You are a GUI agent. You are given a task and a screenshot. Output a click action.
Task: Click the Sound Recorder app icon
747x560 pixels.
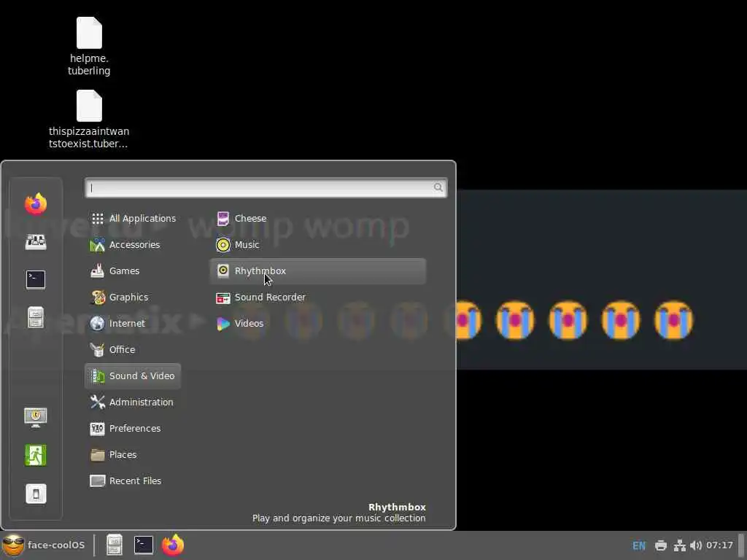(x=223, y=297)
